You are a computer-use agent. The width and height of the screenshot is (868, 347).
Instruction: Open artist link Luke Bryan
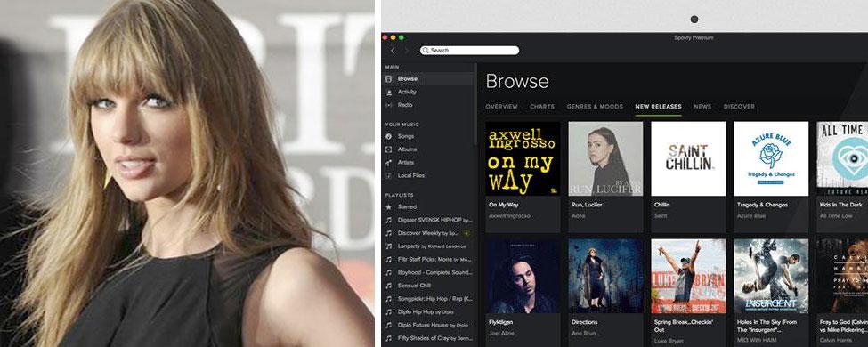click(x=669, y=342)
